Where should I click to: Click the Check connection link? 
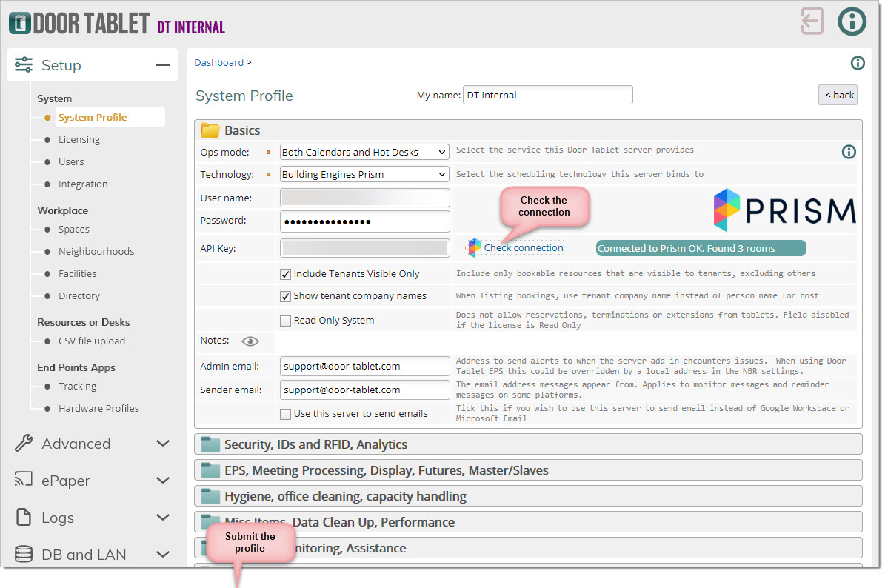pyautogui.click(x=523, y=248)
